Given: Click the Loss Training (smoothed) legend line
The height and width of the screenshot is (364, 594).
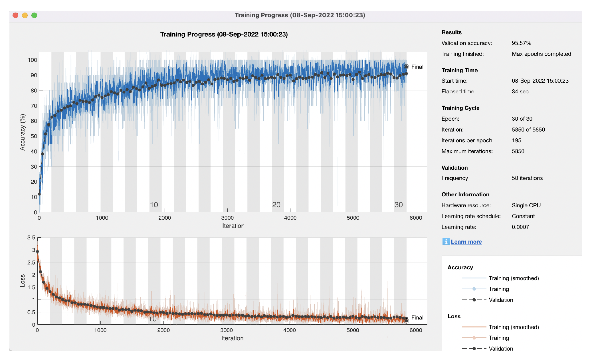Looking at the screenshot, I should tap(474, 327).
